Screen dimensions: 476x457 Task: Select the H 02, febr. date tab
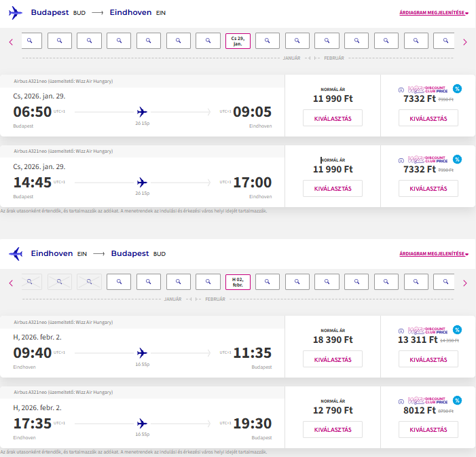pos(238,281)
